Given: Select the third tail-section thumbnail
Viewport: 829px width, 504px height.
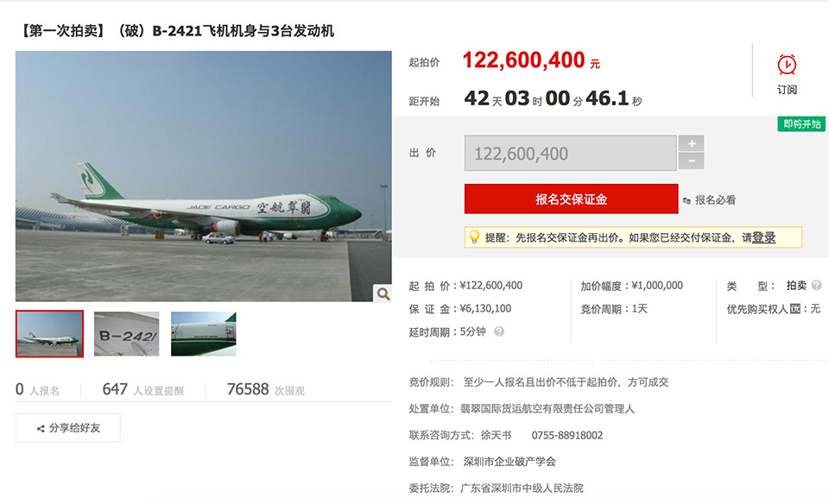Looking at the screenshot, I should 204,334.
